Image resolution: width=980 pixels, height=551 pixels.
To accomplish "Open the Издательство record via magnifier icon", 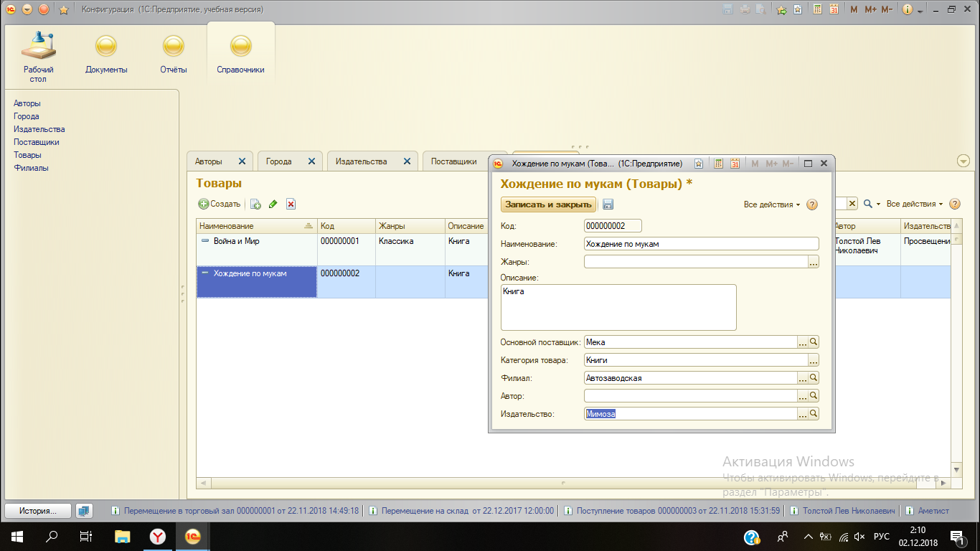I will [x=814, y=414].
